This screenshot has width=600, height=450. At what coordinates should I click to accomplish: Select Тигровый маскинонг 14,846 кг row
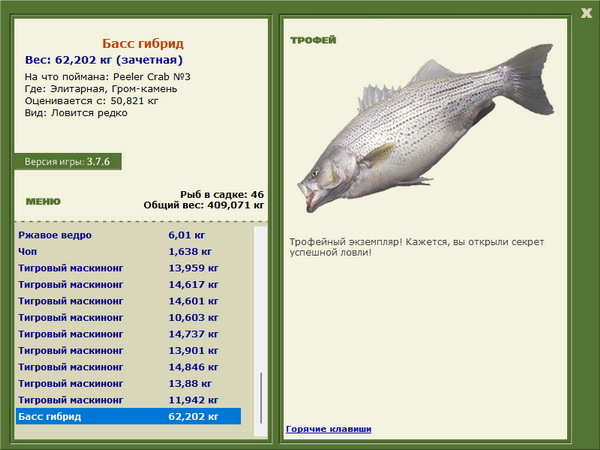click(129, 367)
